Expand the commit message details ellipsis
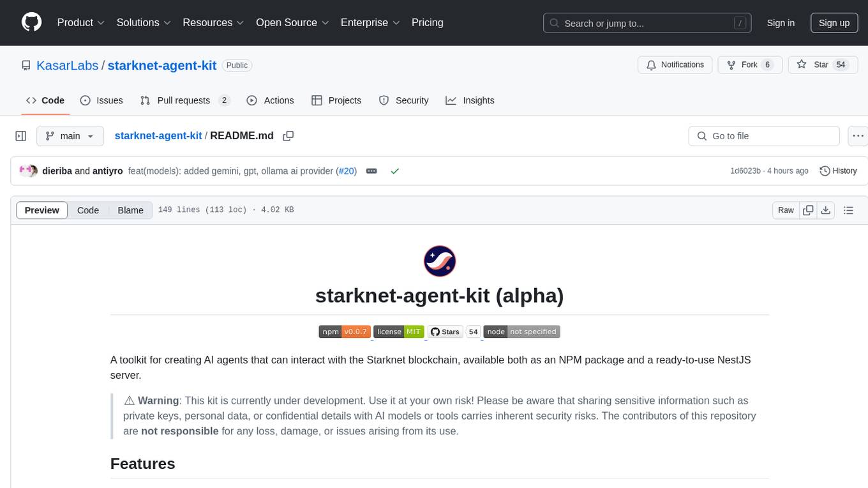The image size is (868, 488). point(371,171)
